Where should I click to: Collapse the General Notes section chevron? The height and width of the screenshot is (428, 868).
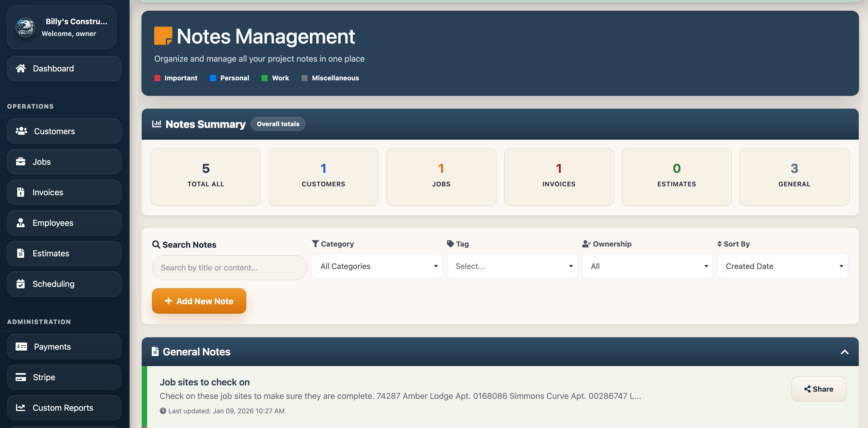point(844,352)
